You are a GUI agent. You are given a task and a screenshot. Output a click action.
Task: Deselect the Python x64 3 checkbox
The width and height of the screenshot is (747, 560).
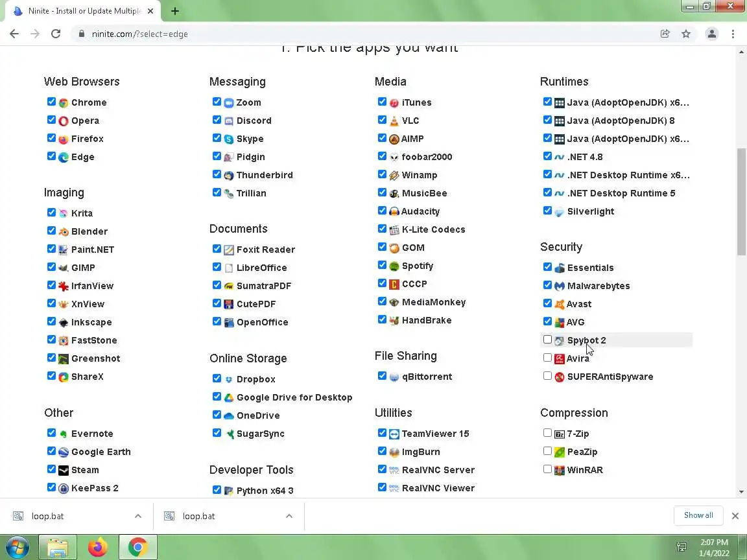[217, 490]
